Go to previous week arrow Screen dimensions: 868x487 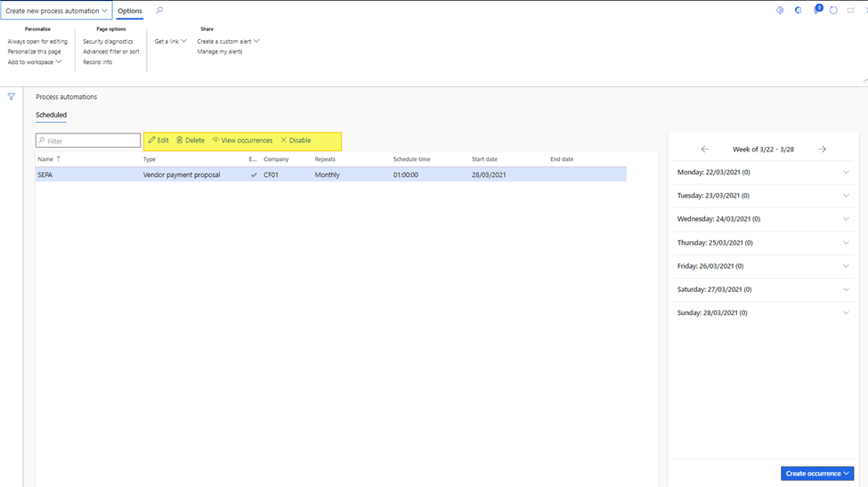pyautogui.click(x=704, y=150)
